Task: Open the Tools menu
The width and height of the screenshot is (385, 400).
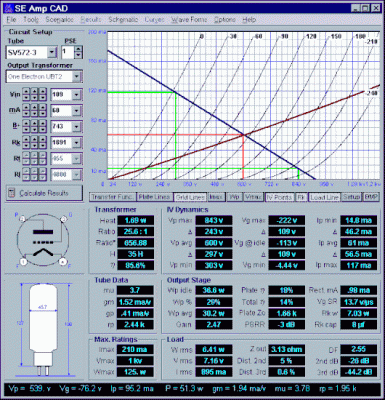Action: coord(31,20)
